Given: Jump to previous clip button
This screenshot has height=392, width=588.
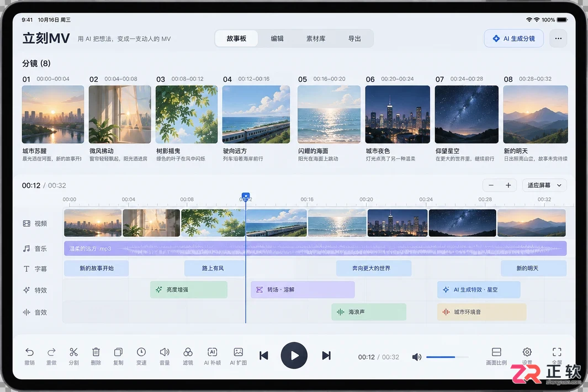Looking at the screenshot, I should pyautogui.click(x=263, y=356).
